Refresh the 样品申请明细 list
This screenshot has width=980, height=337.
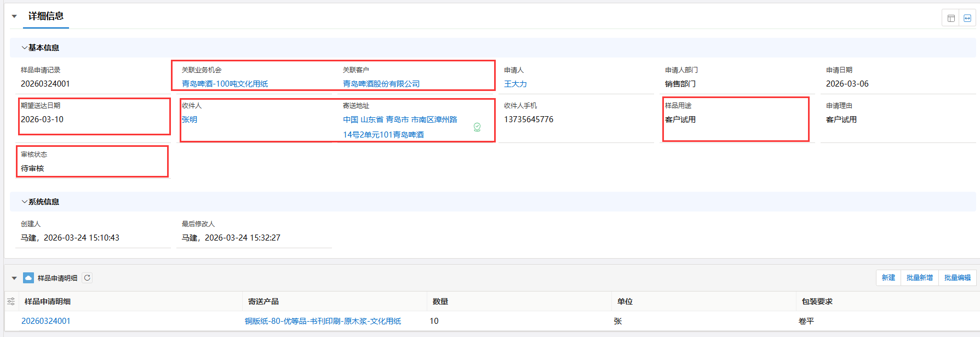point(87,278)
